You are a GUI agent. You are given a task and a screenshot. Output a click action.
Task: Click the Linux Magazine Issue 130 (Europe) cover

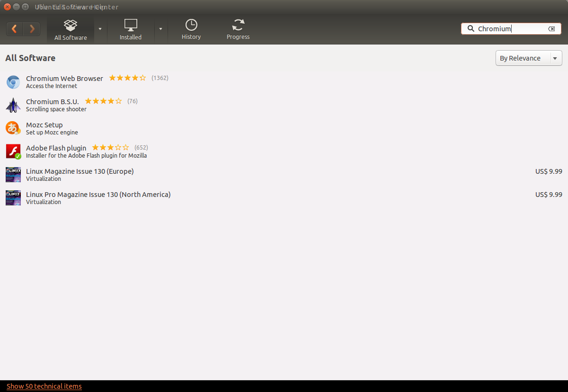(13, 175)
